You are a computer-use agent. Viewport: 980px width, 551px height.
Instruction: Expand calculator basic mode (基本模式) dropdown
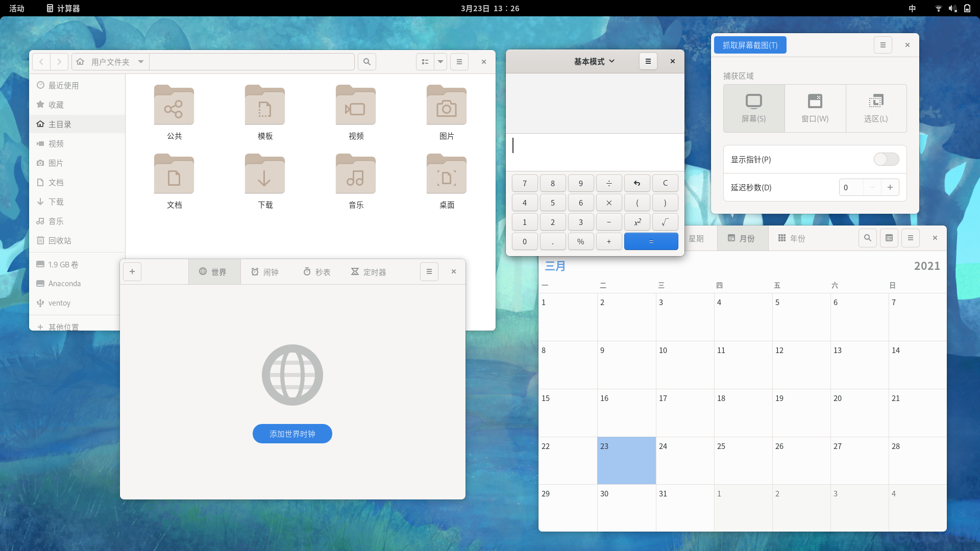594,61
